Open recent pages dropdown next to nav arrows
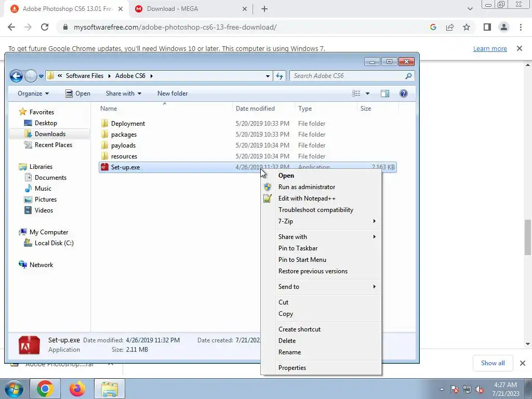Image resolution: width=532 pixels, height=399 pixels. tap(41, 76)
